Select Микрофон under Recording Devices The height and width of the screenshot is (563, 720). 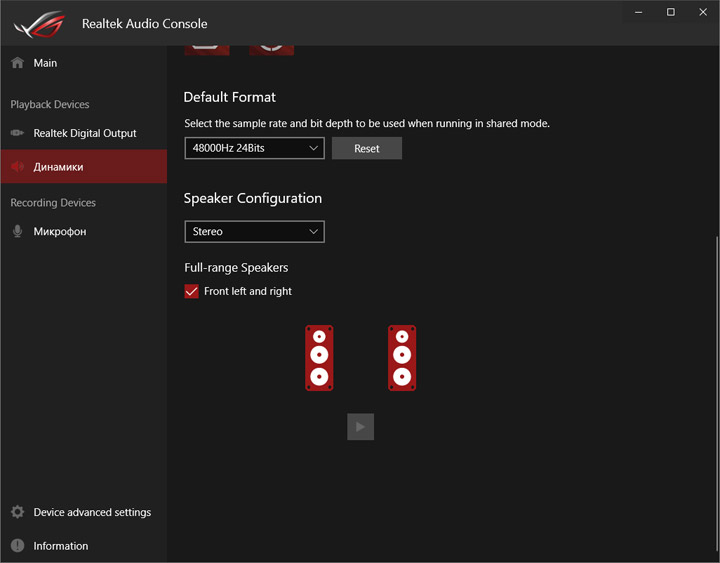coord(59,231)
